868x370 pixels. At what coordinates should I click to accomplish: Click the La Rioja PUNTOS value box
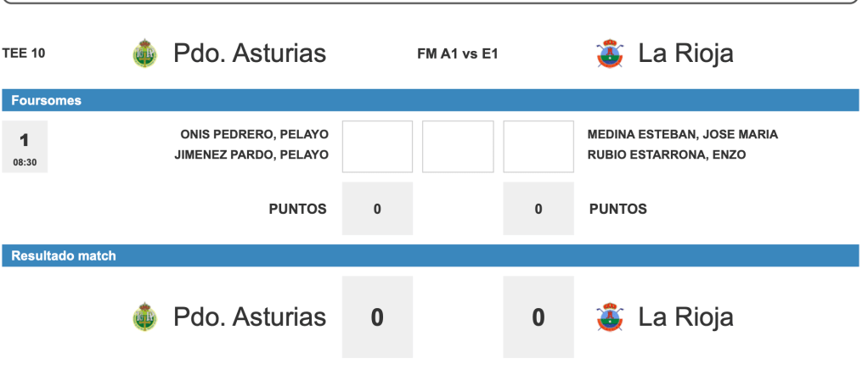tap(538, 209)
